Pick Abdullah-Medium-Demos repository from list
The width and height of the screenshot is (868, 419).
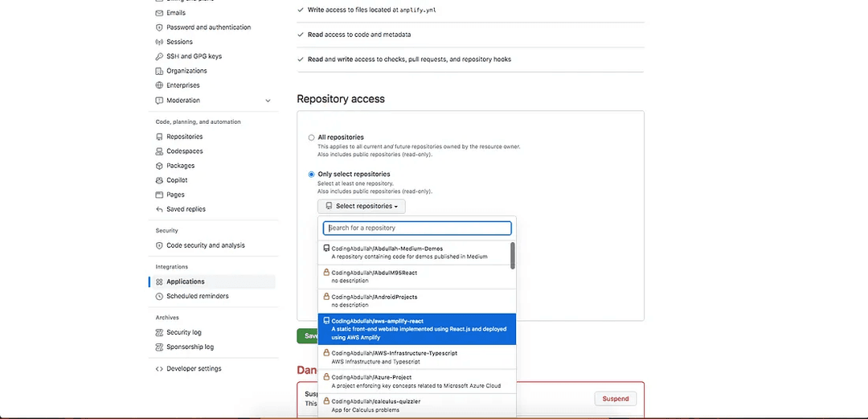pyautogui.click(x=415, y=253)
